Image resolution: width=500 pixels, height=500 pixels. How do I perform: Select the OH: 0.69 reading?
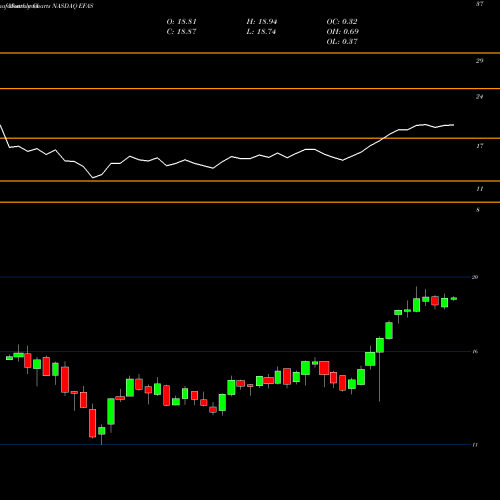point(343,32)
